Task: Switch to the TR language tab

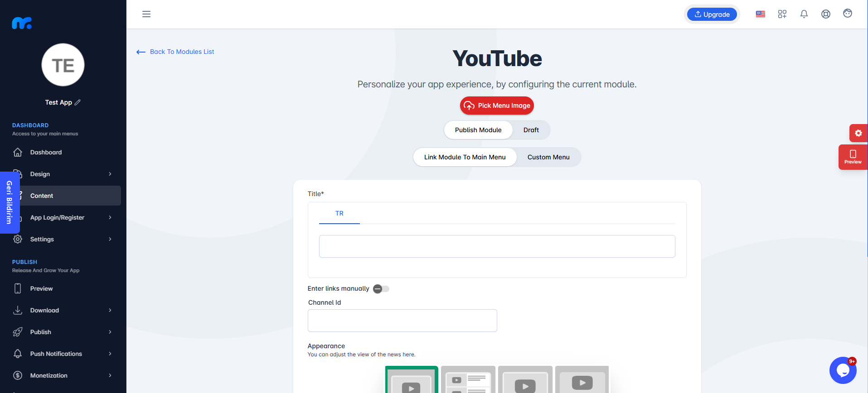Action: 339,213
